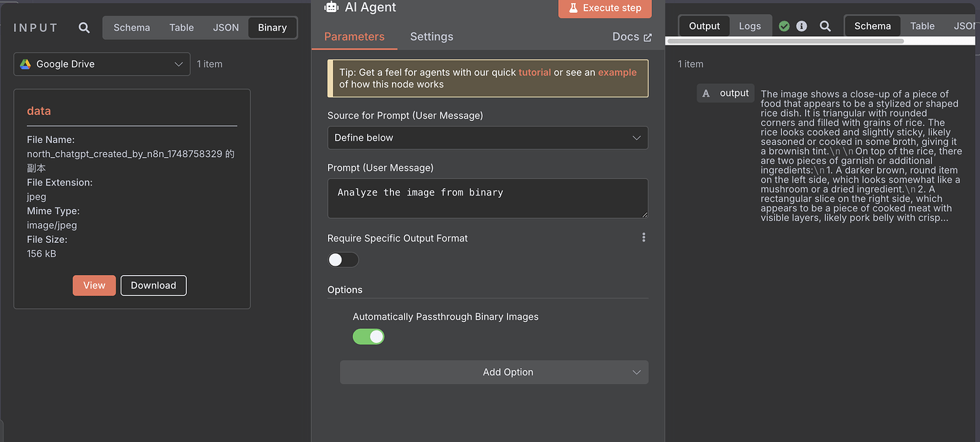Image resolution: width=980 pixels, height=442 pixels.
Task: Switch to the Logs tab
Action: (x=750, y=25)
